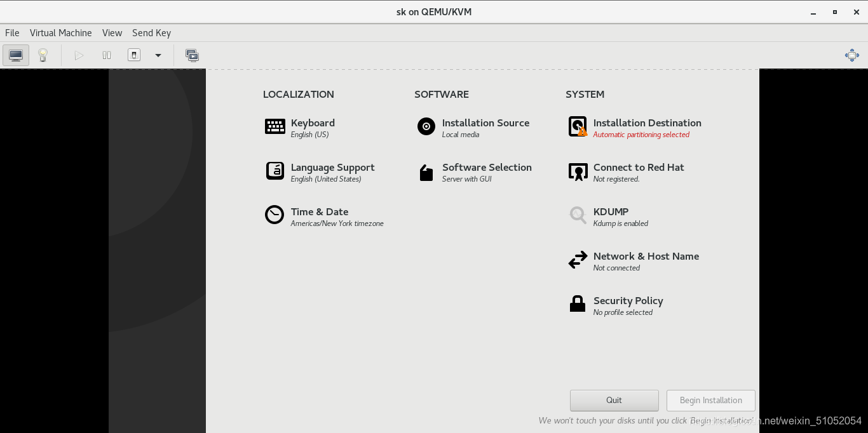868x433 pixels.
Task: Open the manage VM snapshots icon
Action: click(192, 55)
